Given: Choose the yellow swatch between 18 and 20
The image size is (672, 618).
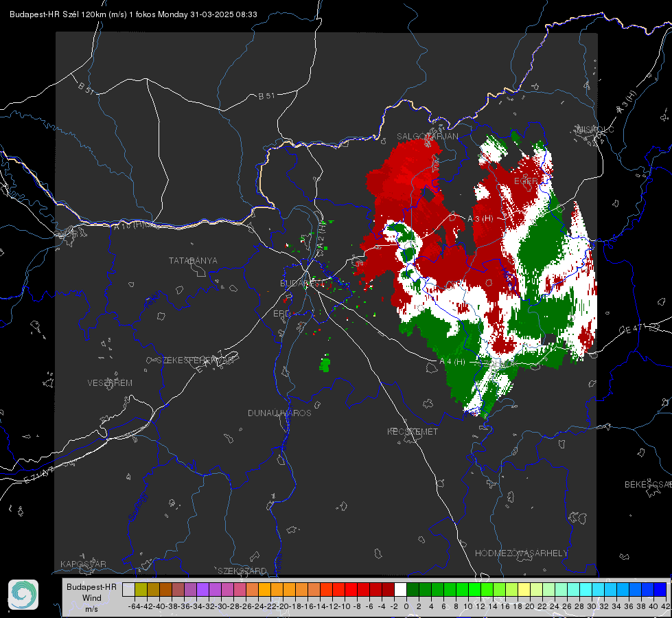Looking at the screenshot, I should [524, 589].
